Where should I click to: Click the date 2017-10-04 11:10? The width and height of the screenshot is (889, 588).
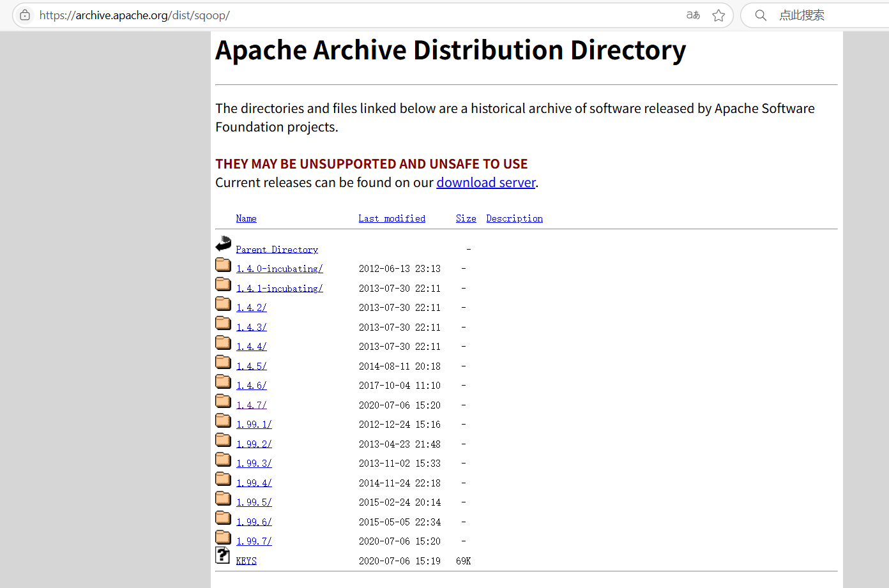(399, 386)
